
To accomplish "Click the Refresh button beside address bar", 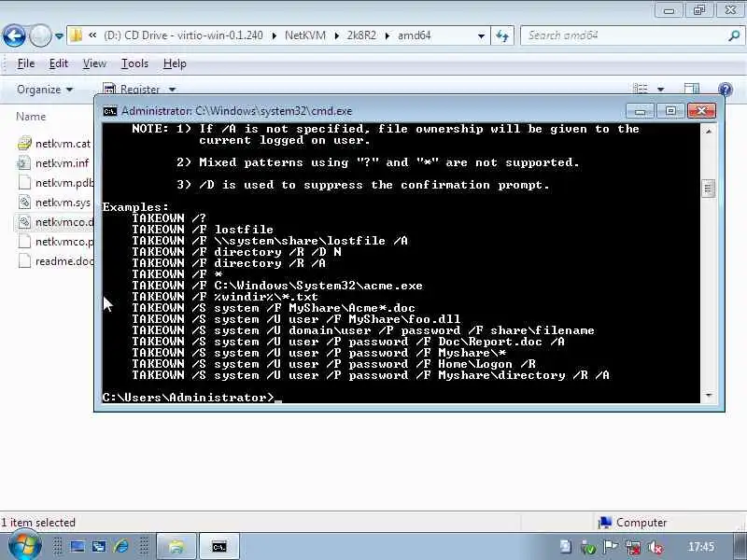I will click(x=502, y=35).
